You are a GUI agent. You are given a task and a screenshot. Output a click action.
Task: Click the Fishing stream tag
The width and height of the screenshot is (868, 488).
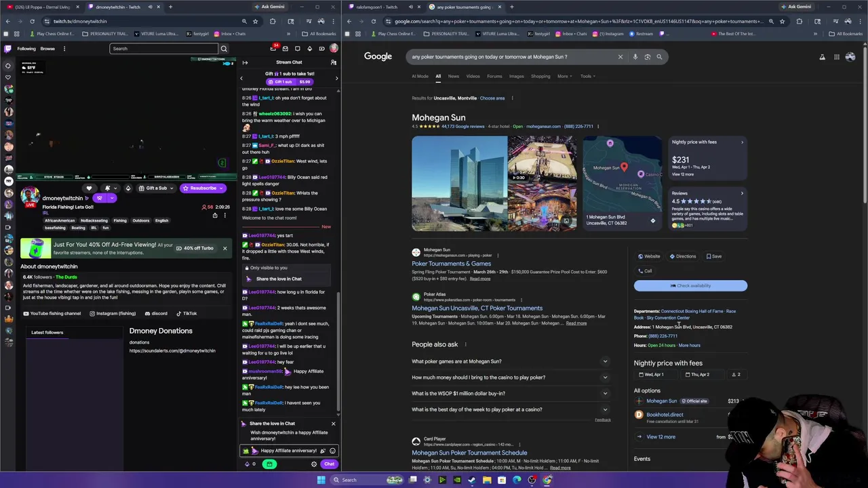click(x=120, y=220)
